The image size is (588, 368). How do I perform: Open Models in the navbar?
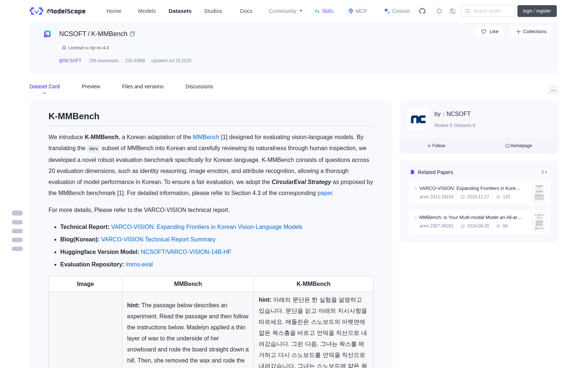pos(147,11)
